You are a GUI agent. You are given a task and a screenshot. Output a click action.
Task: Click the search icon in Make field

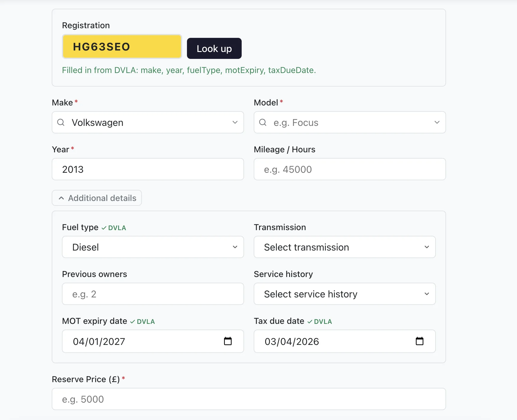61,122
